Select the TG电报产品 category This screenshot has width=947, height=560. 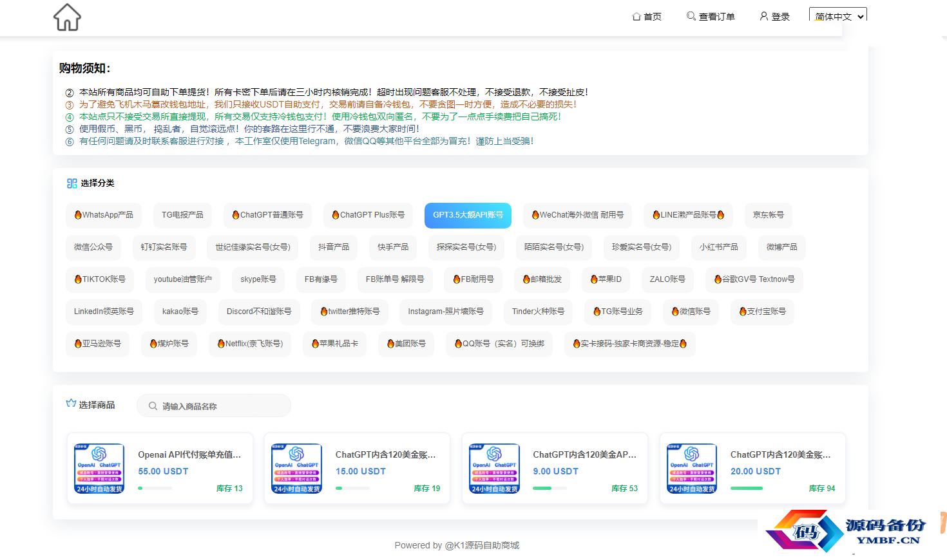coord(182,215)
